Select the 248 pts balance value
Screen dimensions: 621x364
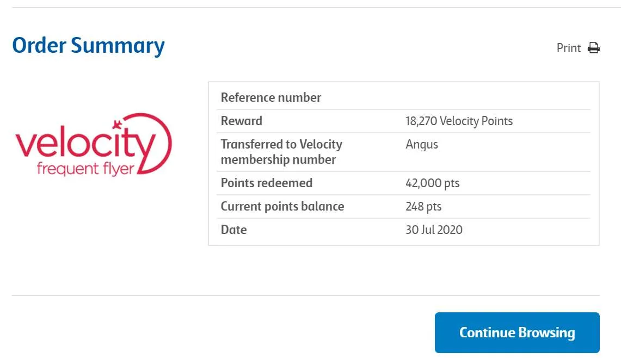point(423,206)
